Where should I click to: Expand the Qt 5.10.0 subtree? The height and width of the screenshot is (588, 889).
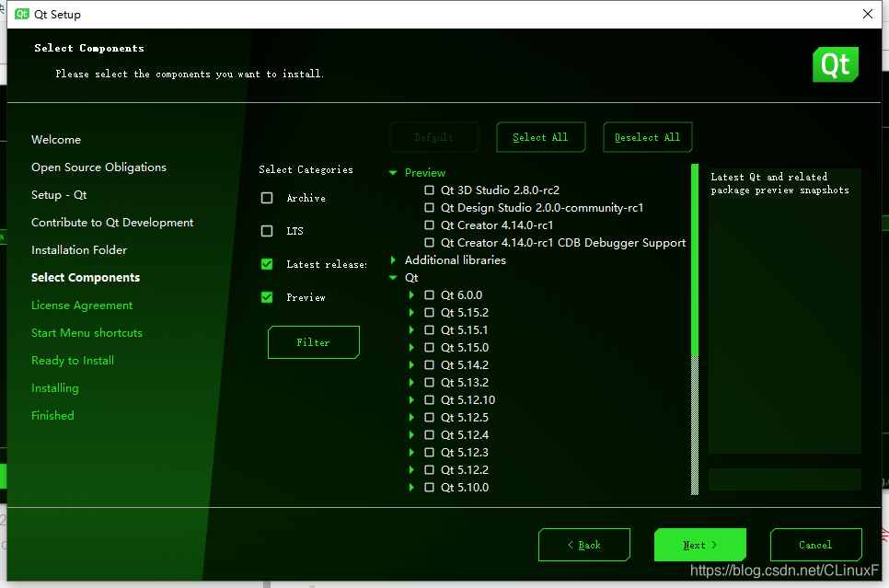tap(411, 488)
